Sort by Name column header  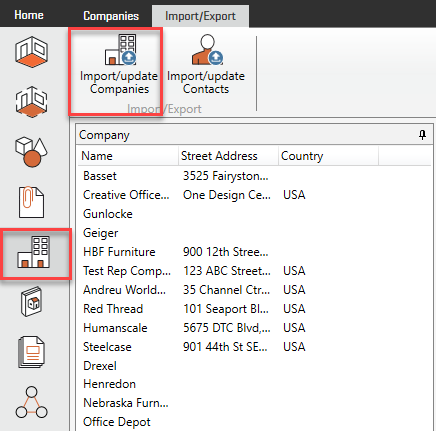click(128, 156)
